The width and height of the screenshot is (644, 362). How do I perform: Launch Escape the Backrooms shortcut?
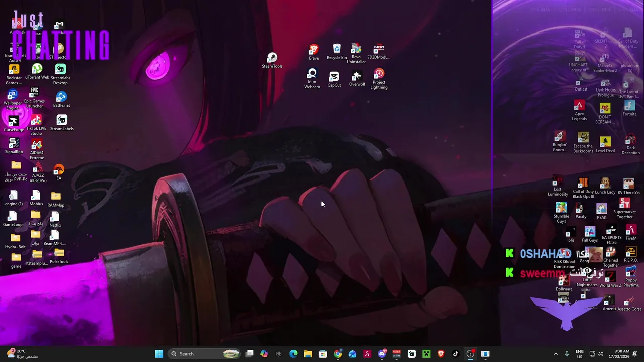coord(583,143)
